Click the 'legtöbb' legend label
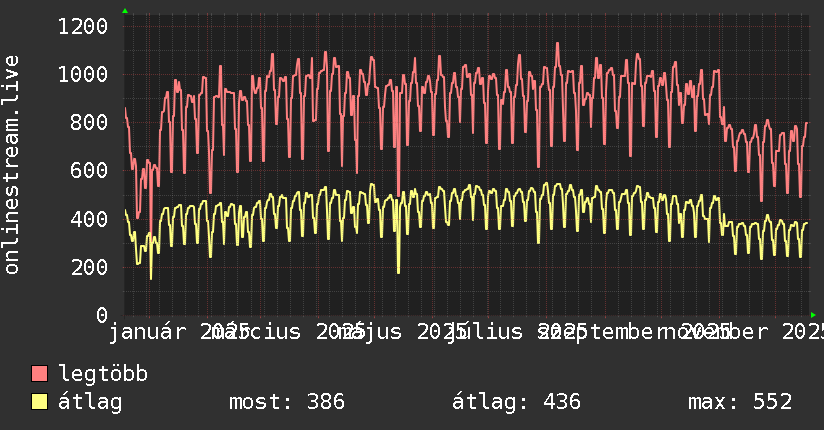 [x=103, y=374]
